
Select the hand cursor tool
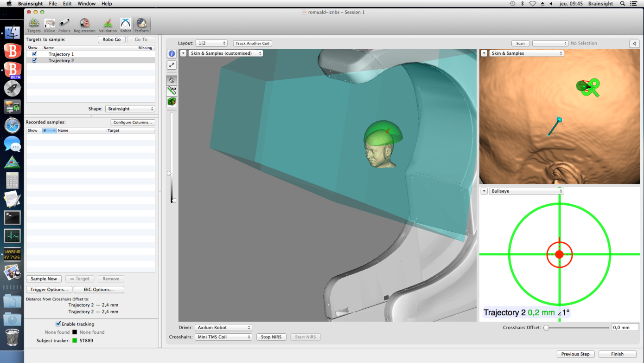pyautogui.click(x=172, y=80)
